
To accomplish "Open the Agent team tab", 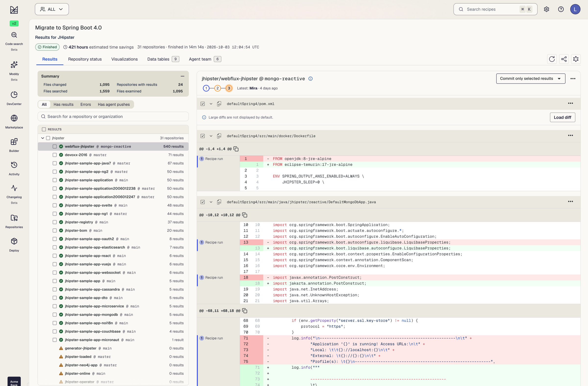I will point(205,59).
